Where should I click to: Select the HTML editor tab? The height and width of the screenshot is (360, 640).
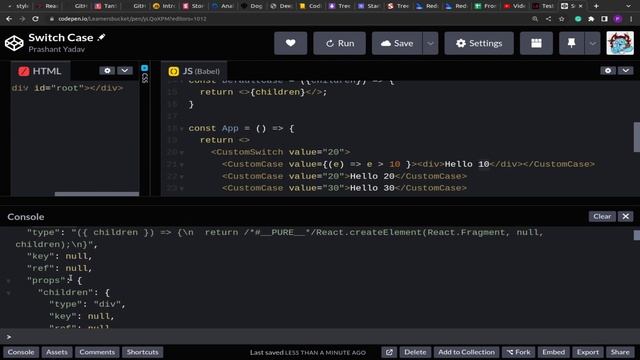pos(40,71)
